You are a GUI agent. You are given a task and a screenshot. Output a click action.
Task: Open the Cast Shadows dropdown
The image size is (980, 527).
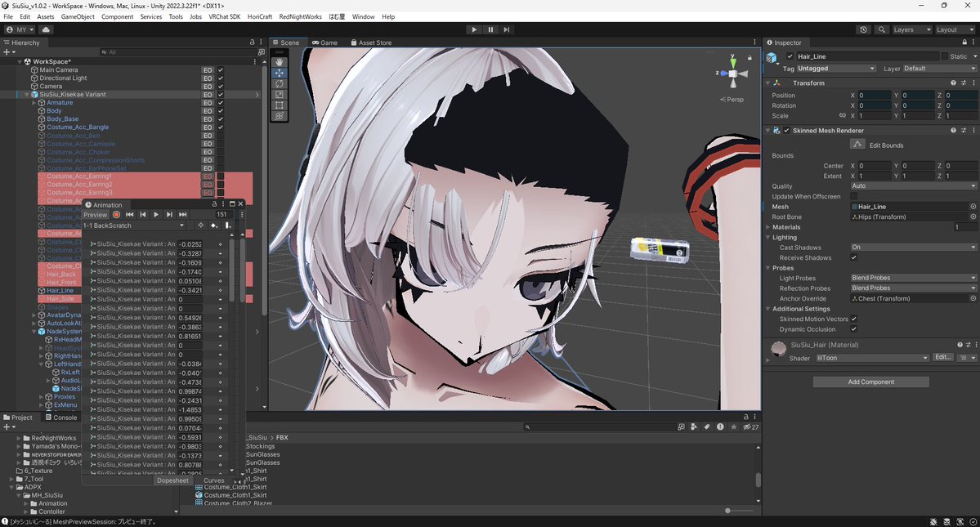pos(913,248)
